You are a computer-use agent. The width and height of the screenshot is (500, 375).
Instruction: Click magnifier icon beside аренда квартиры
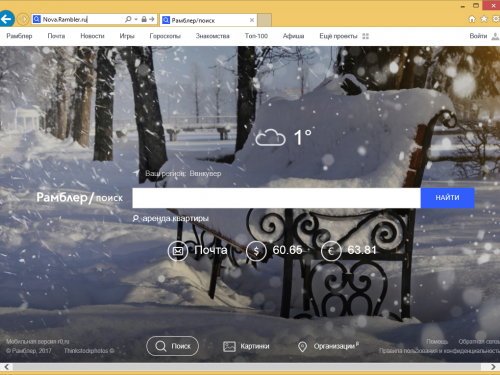(x=136, y=218)
